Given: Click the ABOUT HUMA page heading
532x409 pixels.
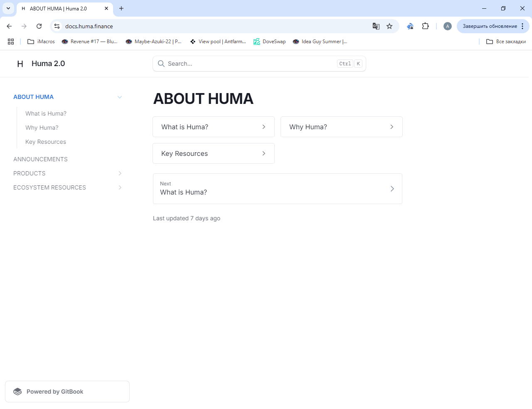Looking at the screenshot, I should coord(203,99).
